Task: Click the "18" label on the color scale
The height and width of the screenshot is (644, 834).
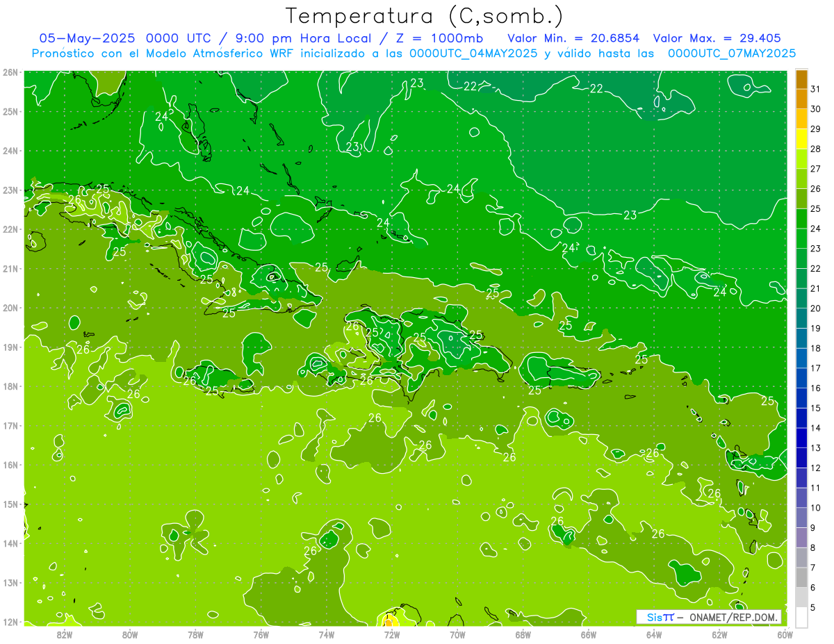Action: [815, 348]
